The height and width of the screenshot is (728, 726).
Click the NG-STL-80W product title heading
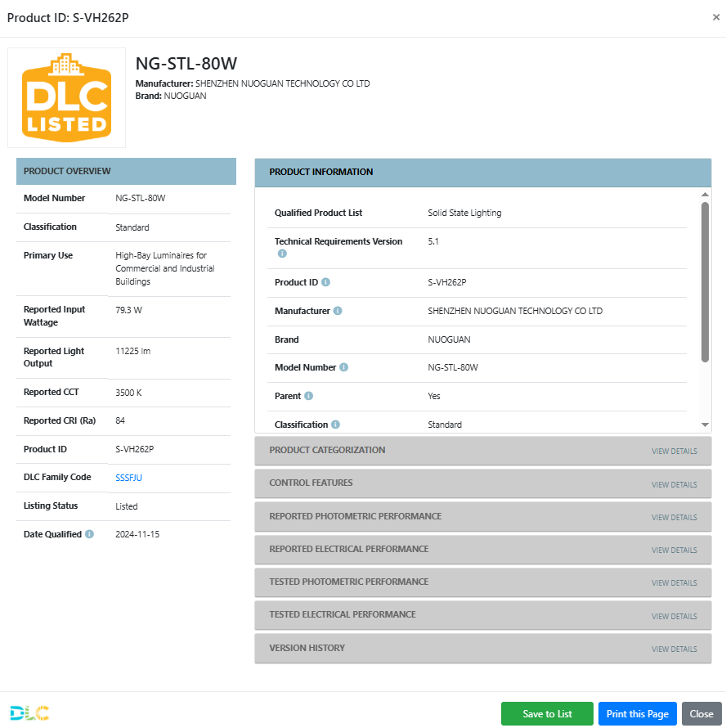coord(186,64)
